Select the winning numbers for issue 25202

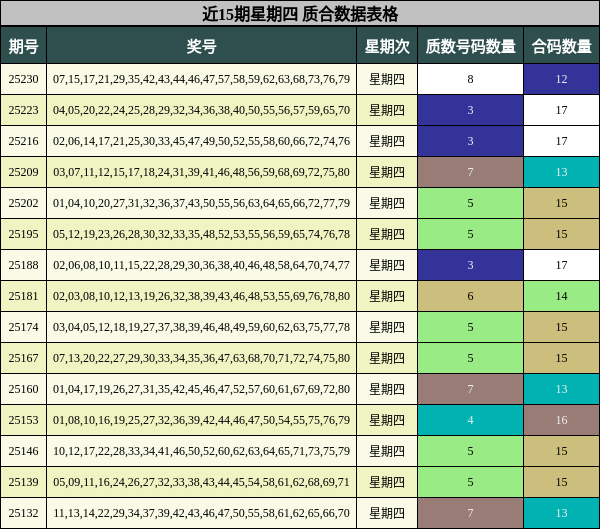pyautogui.click(x=201, y=203)
